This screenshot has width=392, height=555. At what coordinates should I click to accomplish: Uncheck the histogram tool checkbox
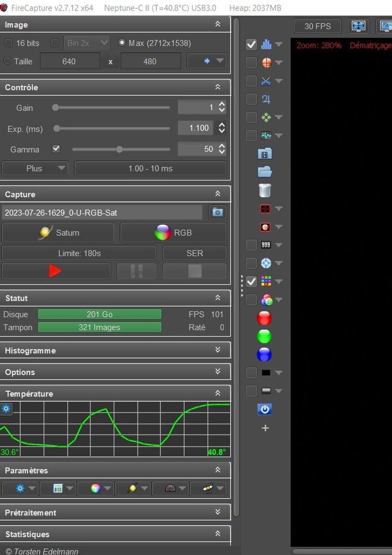[251, 44]
